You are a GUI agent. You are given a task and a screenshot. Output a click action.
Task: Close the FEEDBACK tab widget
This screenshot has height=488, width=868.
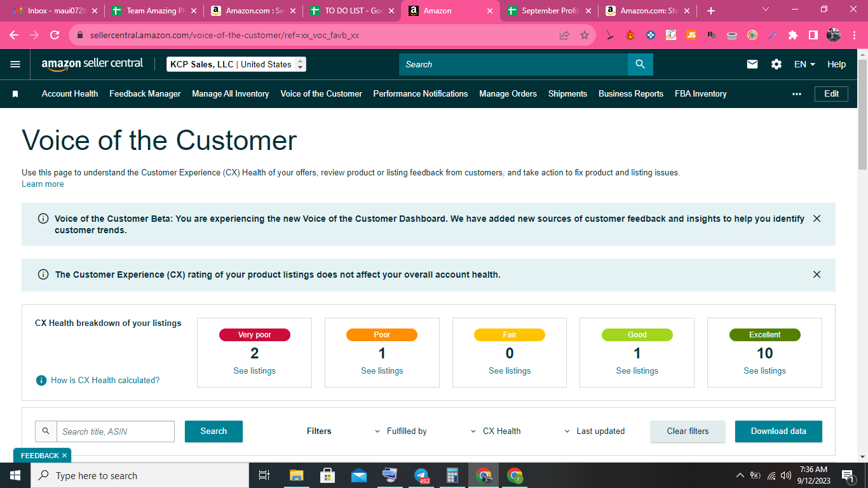point(64,456)
